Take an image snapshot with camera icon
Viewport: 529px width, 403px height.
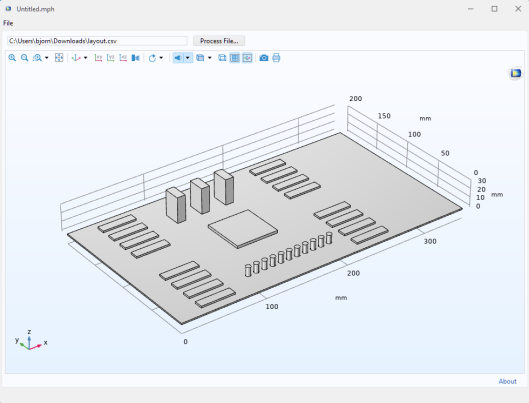pyautogui.click(x=264, y=58)
